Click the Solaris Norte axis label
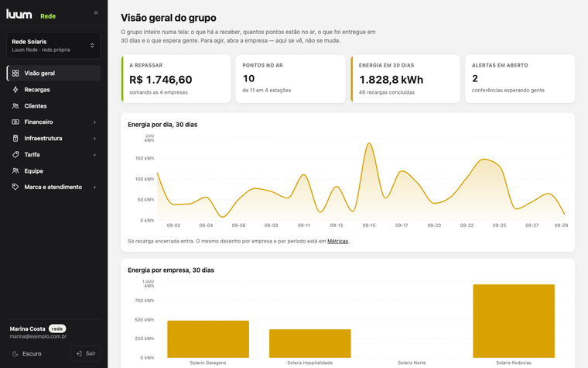 (412, 363)
